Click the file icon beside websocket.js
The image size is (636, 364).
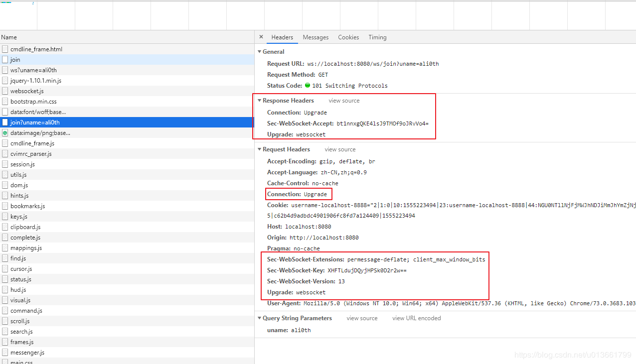(x=5, y=91)
